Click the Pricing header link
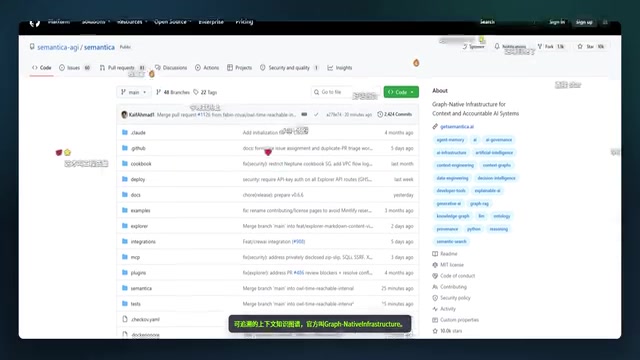 pyautogui.click(x=244, y=22)
